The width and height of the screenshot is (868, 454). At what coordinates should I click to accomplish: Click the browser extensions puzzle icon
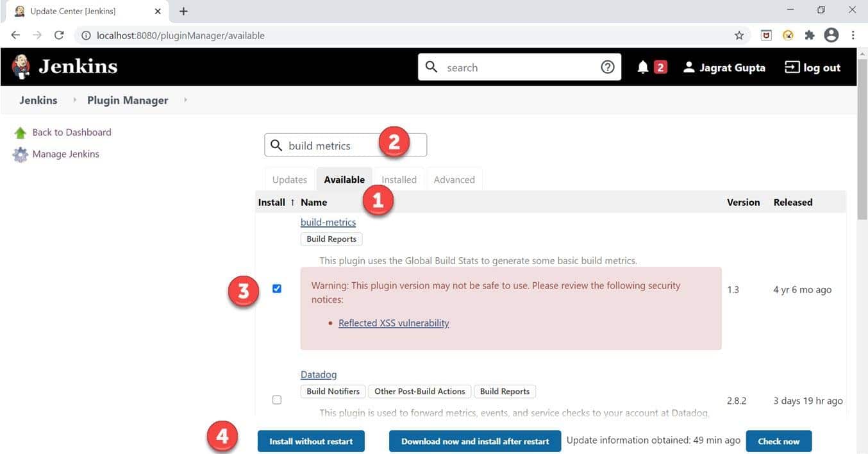click(x=809, y=35)
